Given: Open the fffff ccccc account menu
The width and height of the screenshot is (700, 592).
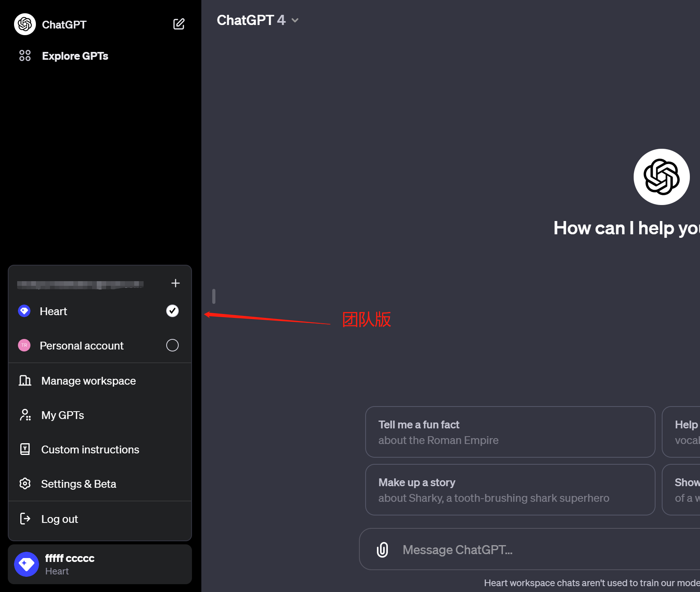Looking at the screenshot, I should tap(100, 564).
